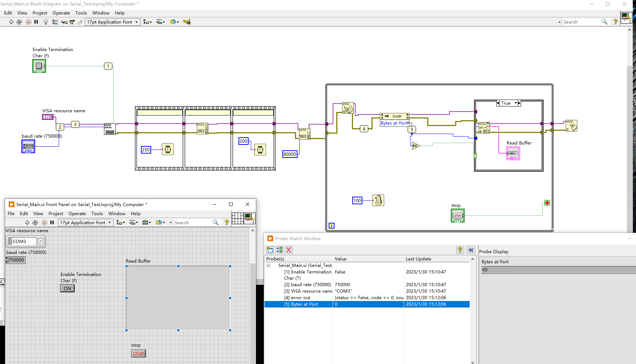Pause execution using the pause icon
Image resolution: width=636 pixels, height=364 pixels.
(36, 22)
